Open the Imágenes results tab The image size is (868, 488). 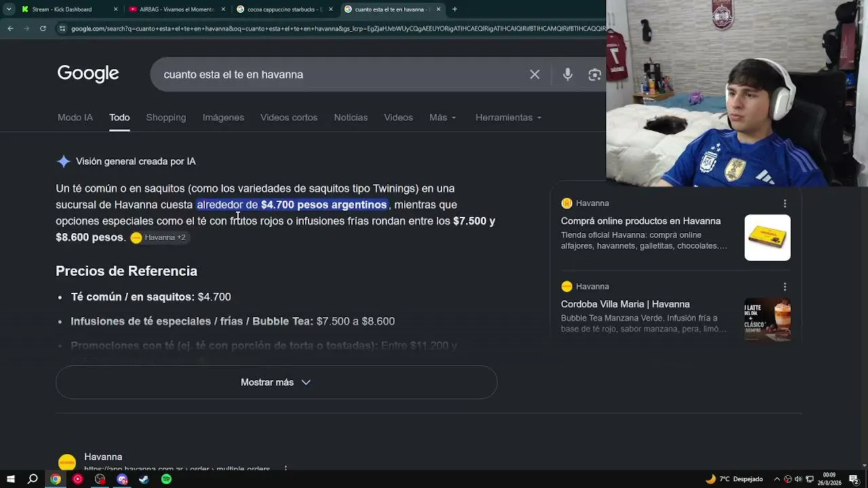(223, 117)
